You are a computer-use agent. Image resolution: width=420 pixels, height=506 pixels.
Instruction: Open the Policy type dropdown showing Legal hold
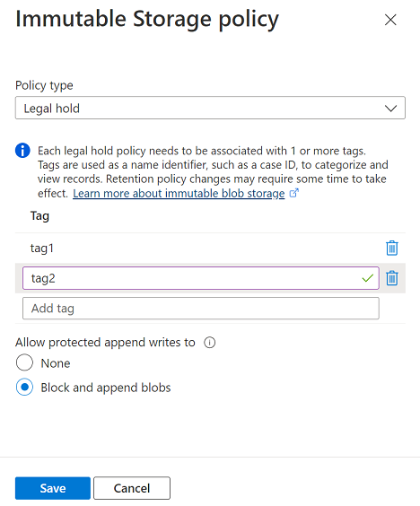tap(210, 108)
